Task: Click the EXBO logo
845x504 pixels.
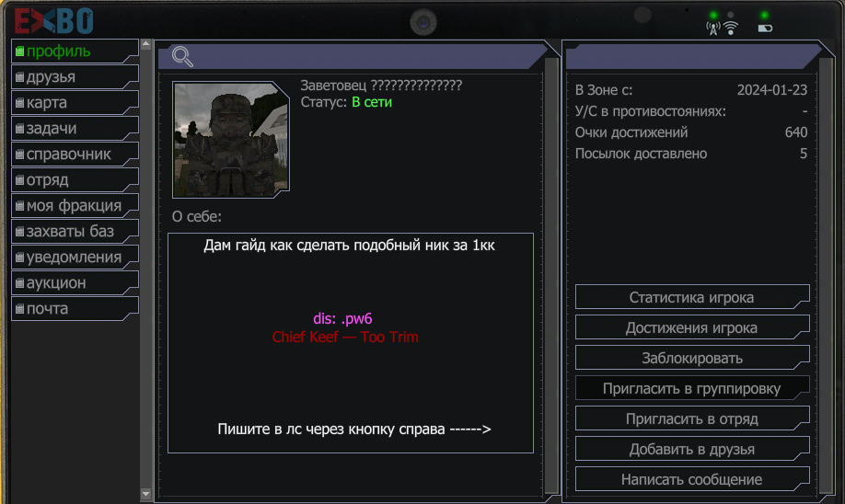Action: pos(53,21)
